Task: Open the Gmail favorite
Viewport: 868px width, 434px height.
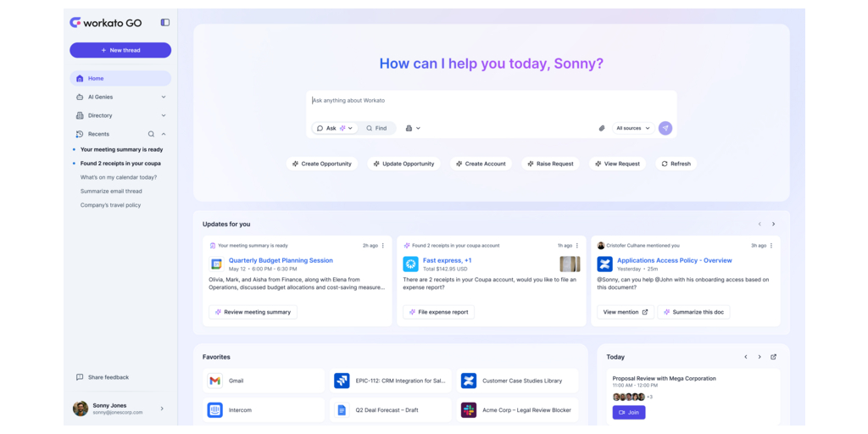Action: point(265,381)
